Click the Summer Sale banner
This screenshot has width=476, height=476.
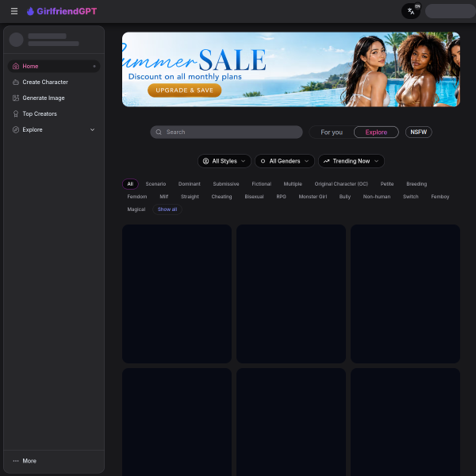[291, 70]
